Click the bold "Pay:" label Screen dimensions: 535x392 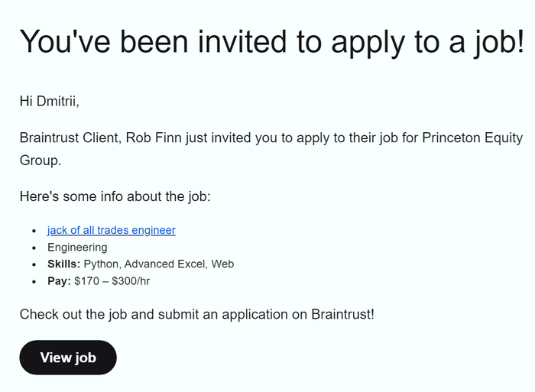[59, 280]
